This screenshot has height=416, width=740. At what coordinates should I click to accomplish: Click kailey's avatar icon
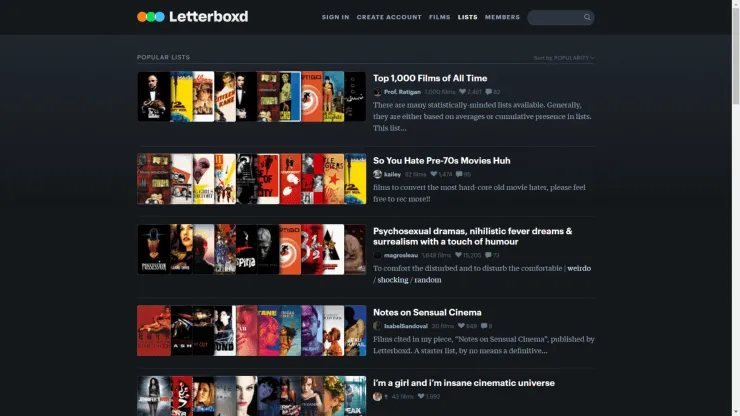pos(377,174)
